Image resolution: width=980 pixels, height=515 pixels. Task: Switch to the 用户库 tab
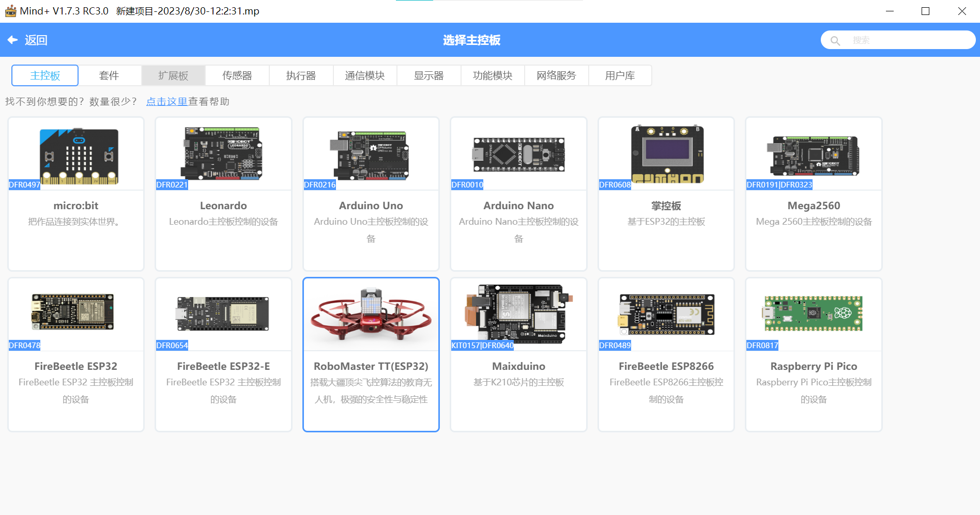pyautogui.click(x=620, y=75)
